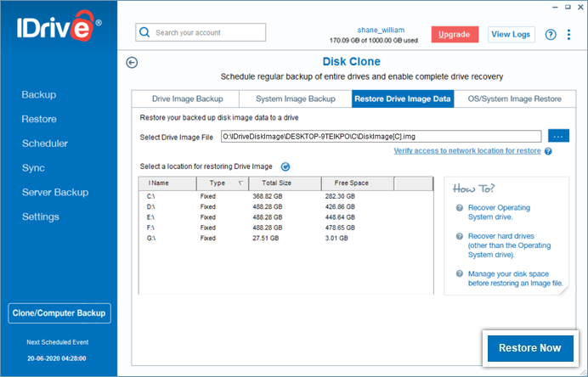Image resolution: width=588 pixels, height=377 pixels.
Task: Click question icon beside Recover Operating System drive
Action: point(460,208)
